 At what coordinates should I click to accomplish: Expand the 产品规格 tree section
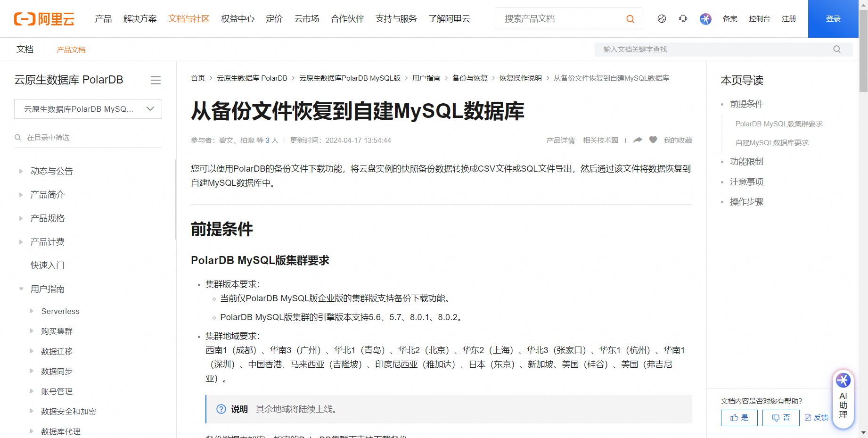click(x=21, y=218)
